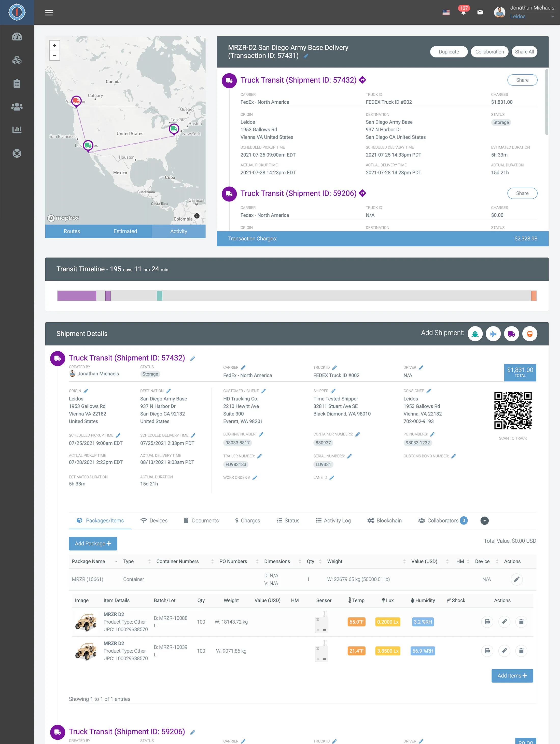The height and width of the screenshot is (744, 560).
Task: Open directions icon for Shipment 57432 summary
Action: pos(362,80)
